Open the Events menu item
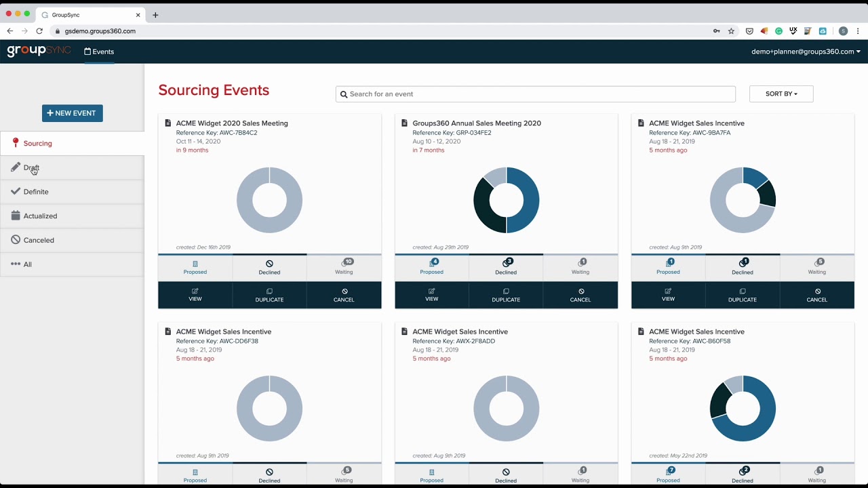The image size is (868, 488). (99, 52)
